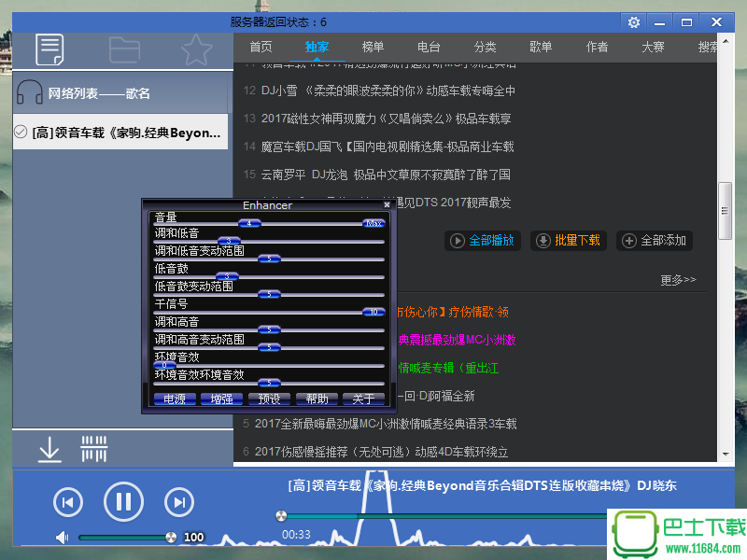
Task: Click the magenta 震撼最劲爆MC小洲 song link
Action: tap(457, 340)
